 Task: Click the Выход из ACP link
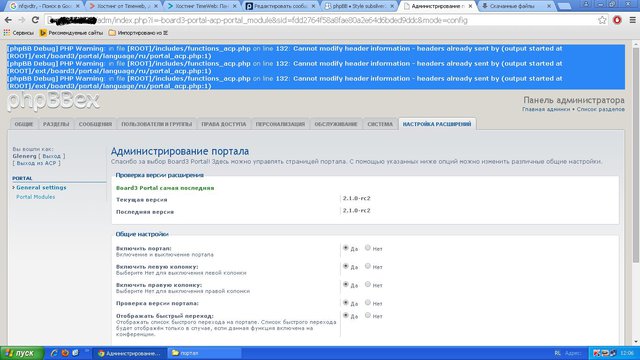point(36,163)
